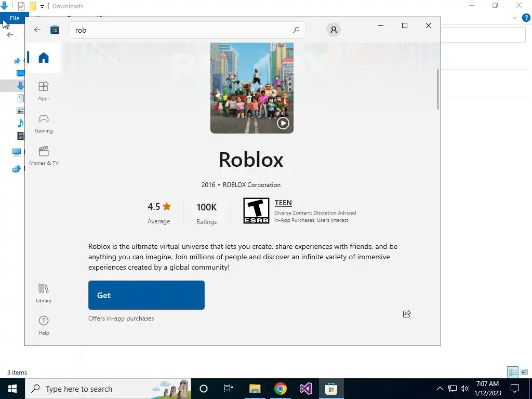Screen dimensions: 532x399
Task: Select Music folder icon in Explorer tree
Action: click(x=21, y=123)
